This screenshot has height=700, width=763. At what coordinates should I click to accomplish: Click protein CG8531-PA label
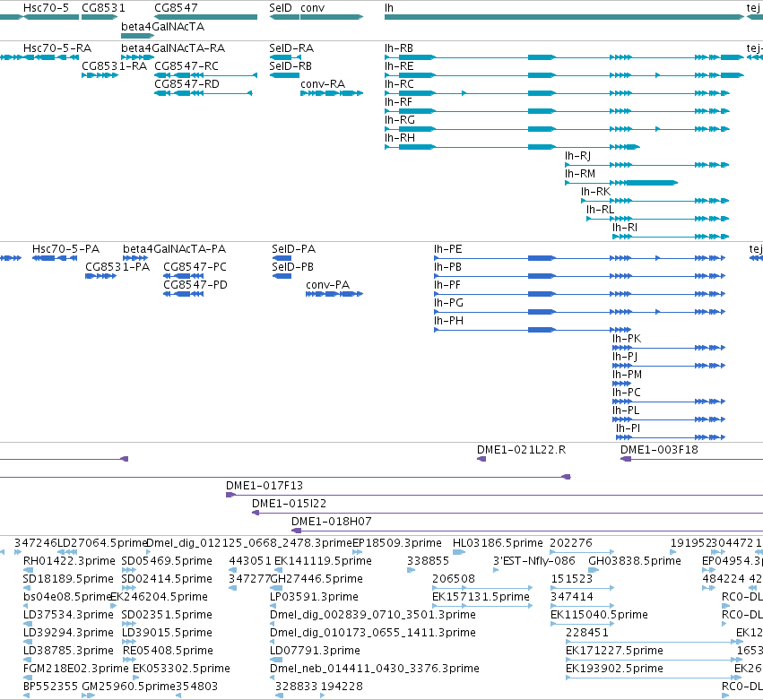[117, 267]
